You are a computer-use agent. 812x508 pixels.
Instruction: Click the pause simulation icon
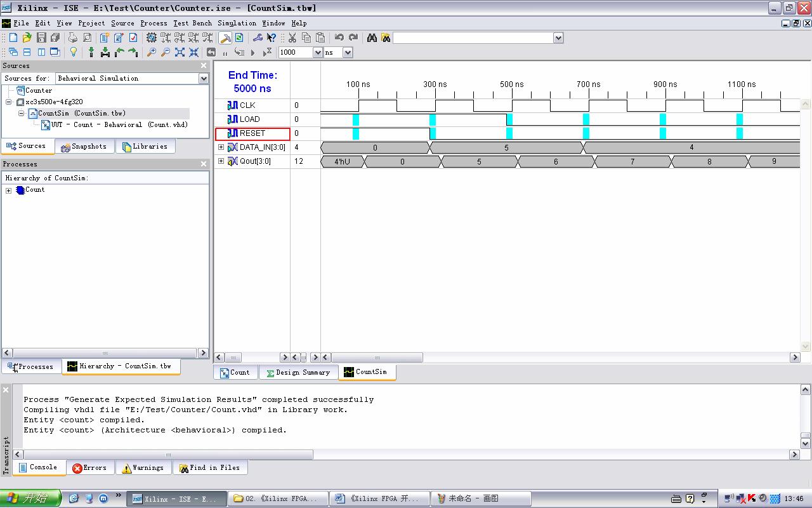pyautogui.click(x=225, y=53)
